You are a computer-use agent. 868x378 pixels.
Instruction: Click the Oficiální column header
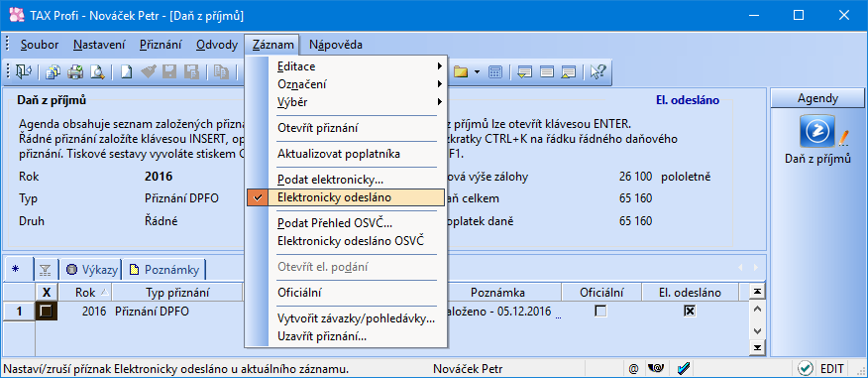(601, 292)
